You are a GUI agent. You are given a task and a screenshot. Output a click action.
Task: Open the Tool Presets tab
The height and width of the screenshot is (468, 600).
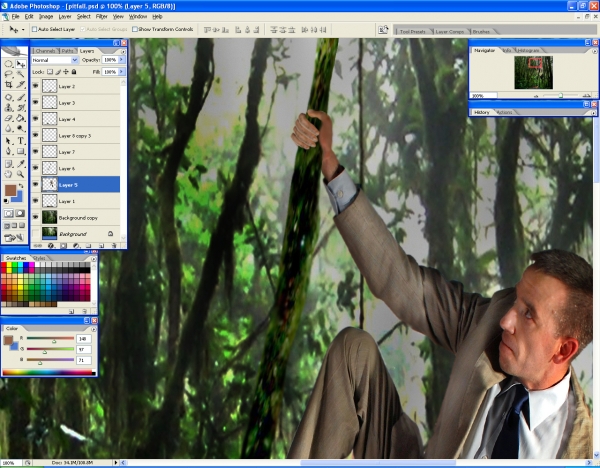412,32
